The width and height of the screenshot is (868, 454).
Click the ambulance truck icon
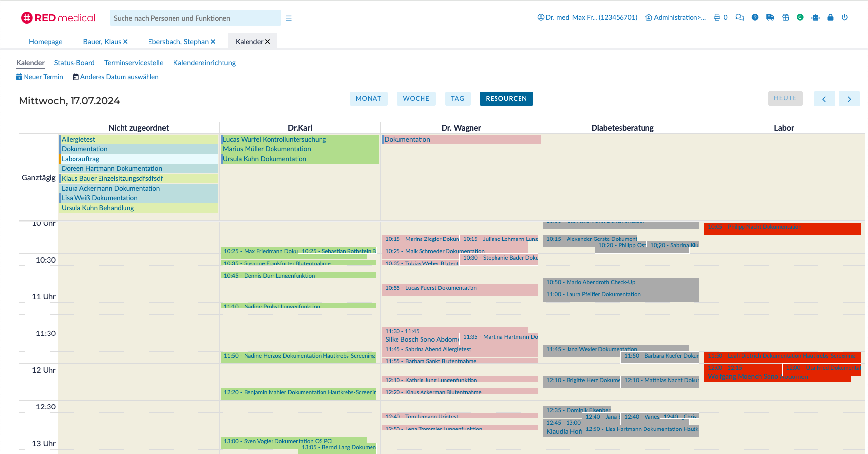[770, 17]
